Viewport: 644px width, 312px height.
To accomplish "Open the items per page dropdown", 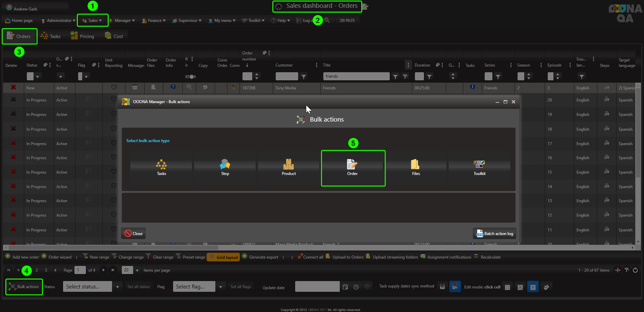I will (x=137, y=270).
